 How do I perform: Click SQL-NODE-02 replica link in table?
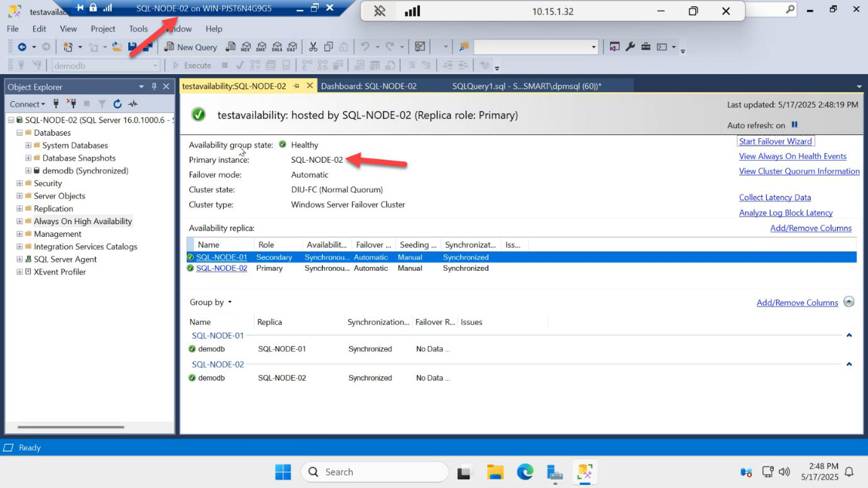221,268
